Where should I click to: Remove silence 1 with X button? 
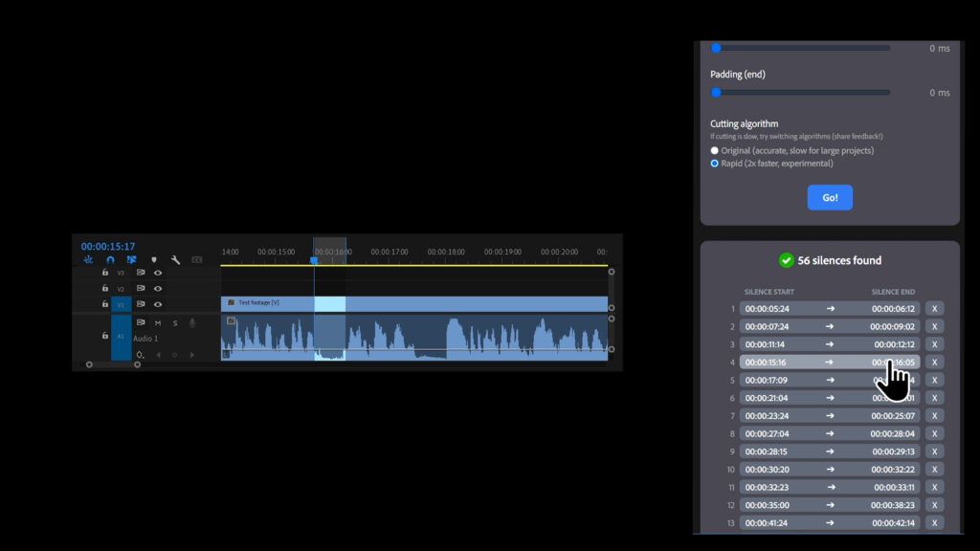click(934, 309)
